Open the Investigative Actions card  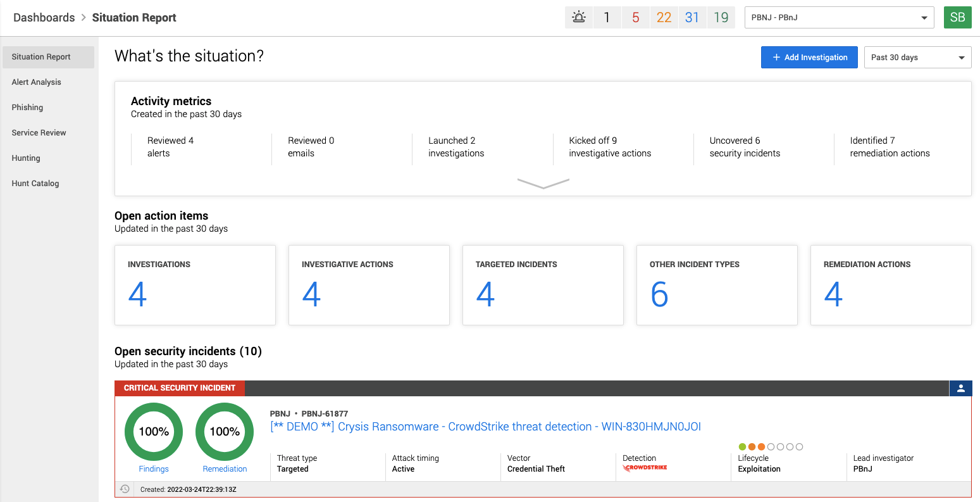point(369,285)
